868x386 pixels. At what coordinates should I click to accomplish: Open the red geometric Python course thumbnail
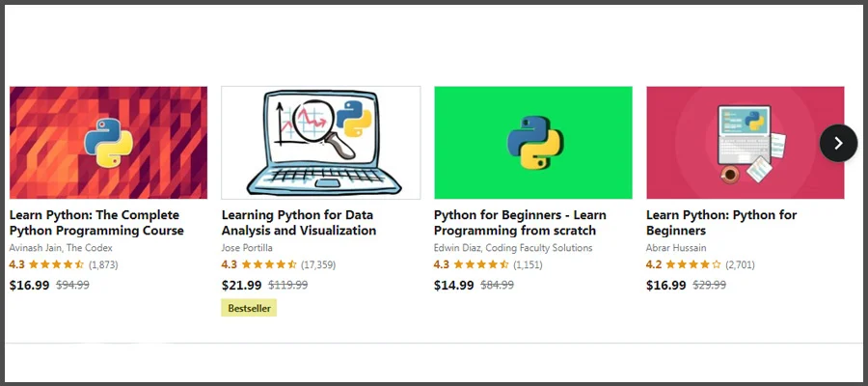click(x=108, y=143)
